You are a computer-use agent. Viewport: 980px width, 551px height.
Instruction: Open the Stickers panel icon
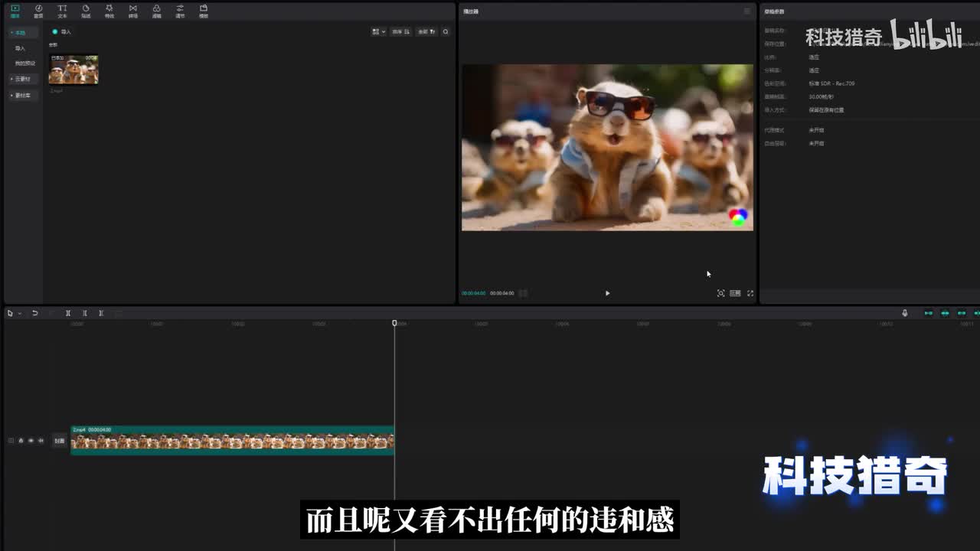point(86,11)
